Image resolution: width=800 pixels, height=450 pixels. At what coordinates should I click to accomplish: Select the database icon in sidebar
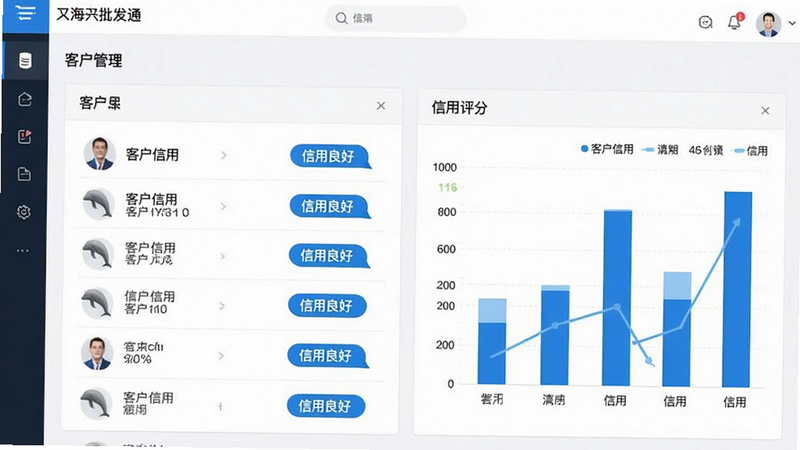pyautogui.click(x=25, y=60)
